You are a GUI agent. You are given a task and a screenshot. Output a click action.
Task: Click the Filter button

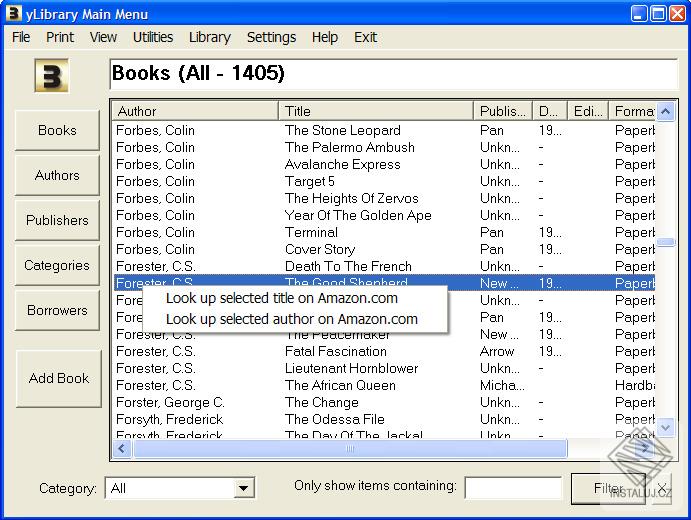point(608,488)
